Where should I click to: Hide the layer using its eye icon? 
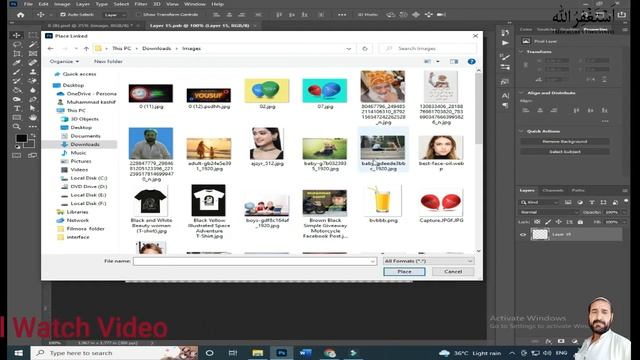(x=523, y=235)
